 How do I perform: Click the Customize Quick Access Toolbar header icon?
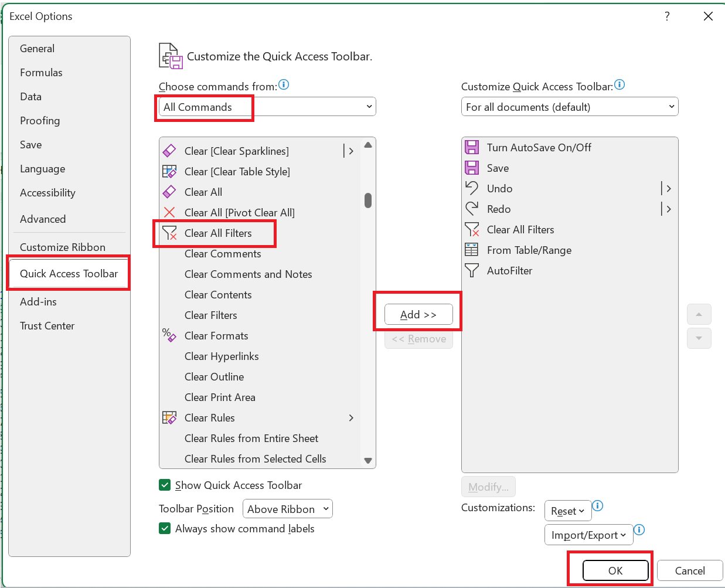[x=171, y=56]
